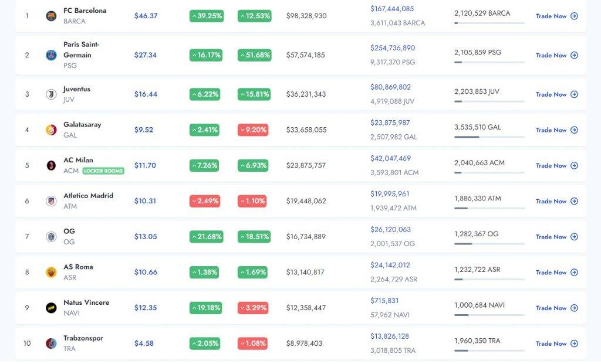
Task: Click the $8,978,403 market cap figure
Action: 304,343
